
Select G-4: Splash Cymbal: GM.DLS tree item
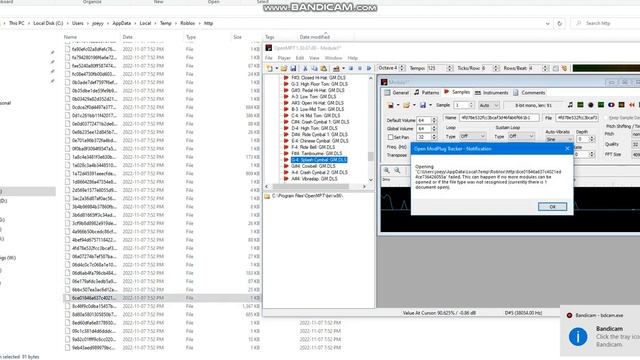(319, 160)
